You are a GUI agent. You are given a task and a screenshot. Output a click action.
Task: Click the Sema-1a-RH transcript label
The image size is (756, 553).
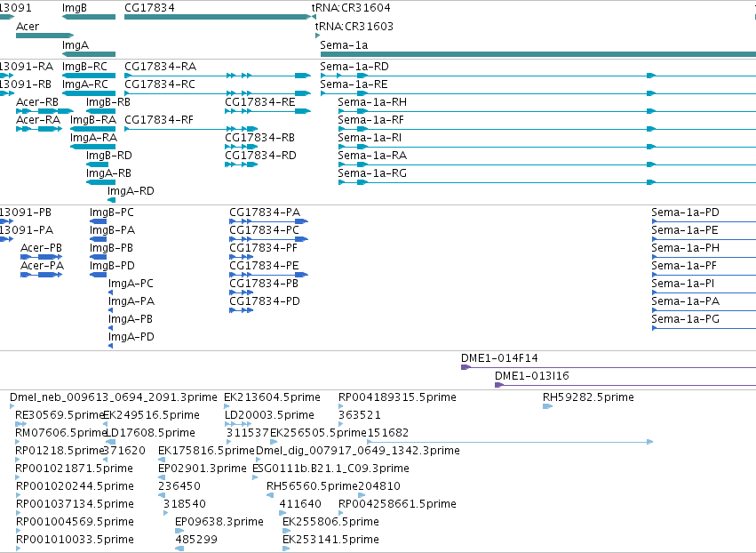coord(372,102)
